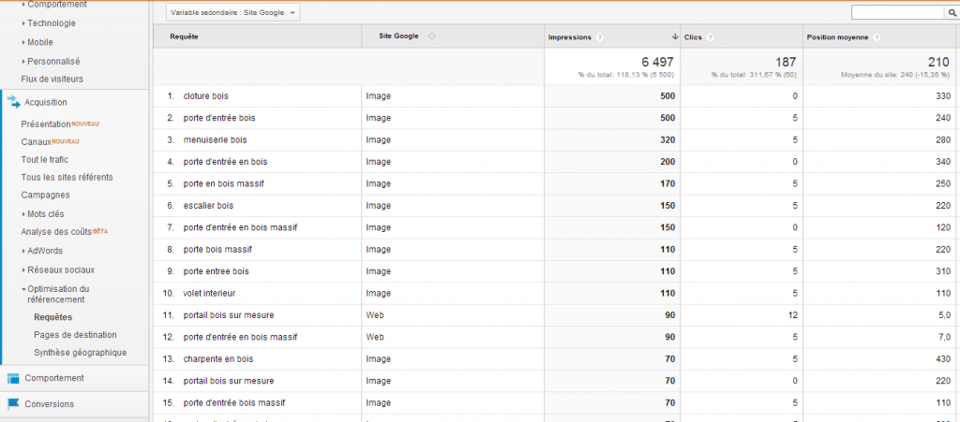Click the Conversions flag icon
This screenshot has width=960, height=422.
(13, 404)
